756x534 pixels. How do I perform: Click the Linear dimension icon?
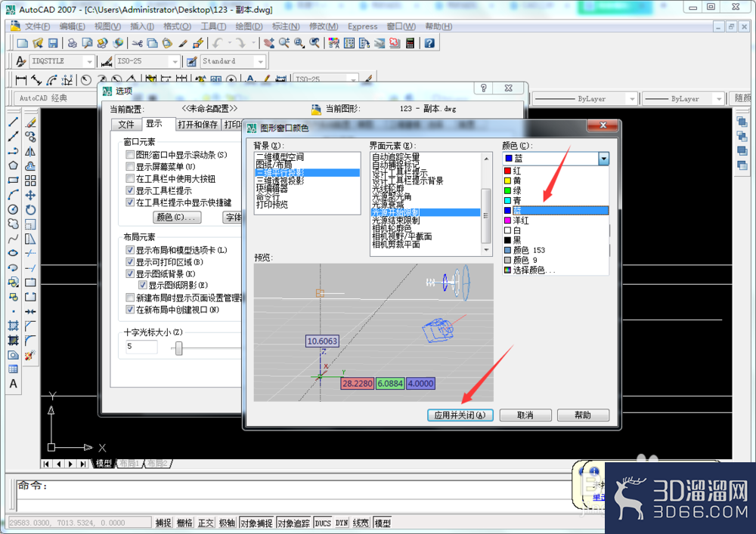coord(20,80)
